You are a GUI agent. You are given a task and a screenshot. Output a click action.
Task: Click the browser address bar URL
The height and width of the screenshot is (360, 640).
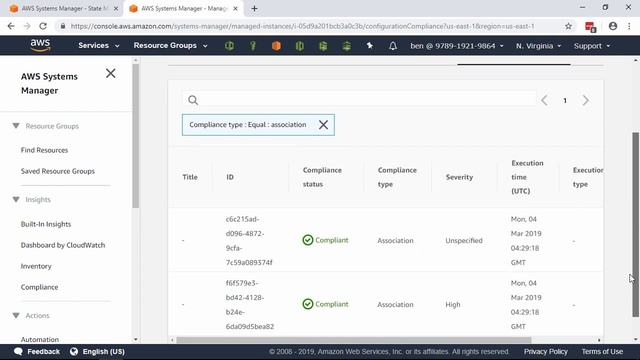(x=302, y=26)
